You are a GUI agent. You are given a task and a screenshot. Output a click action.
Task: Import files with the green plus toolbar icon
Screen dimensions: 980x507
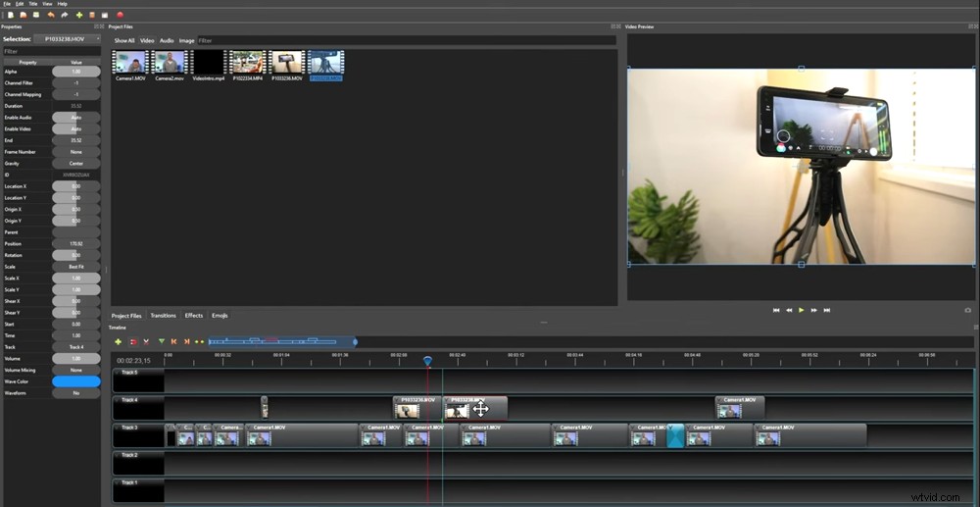point(79,15)
